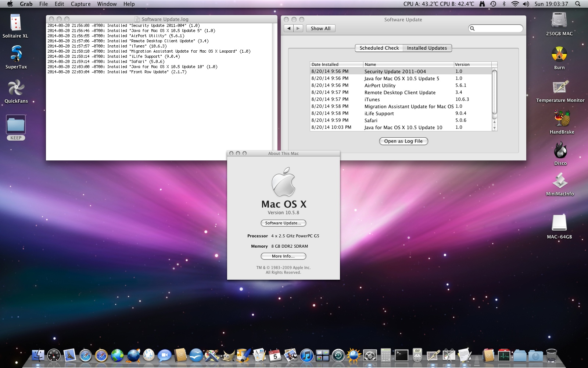The image size is (588, 368).
Task: Open System Preferences gear icon in Dock
Action: click(x=370, y=355)
